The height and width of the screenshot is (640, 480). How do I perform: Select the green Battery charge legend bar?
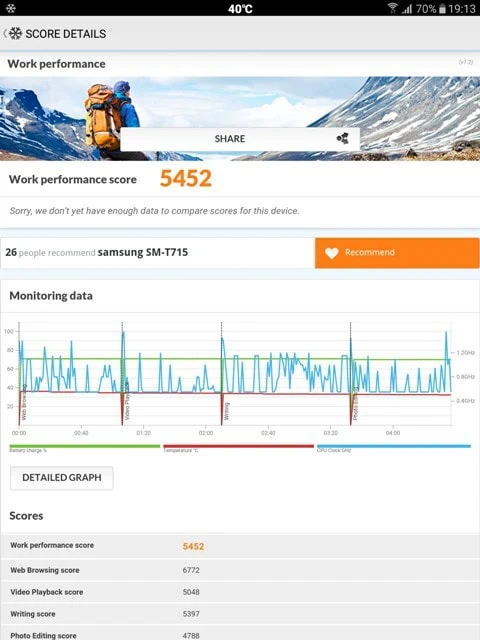[x=84, y=446]
